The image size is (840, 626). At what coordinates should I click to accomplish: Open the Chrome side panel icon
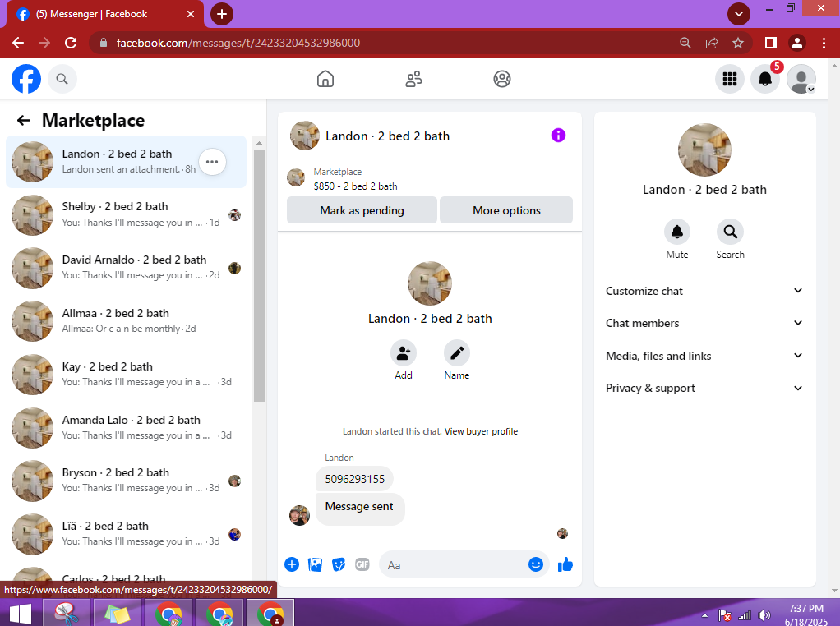(771, 43)
